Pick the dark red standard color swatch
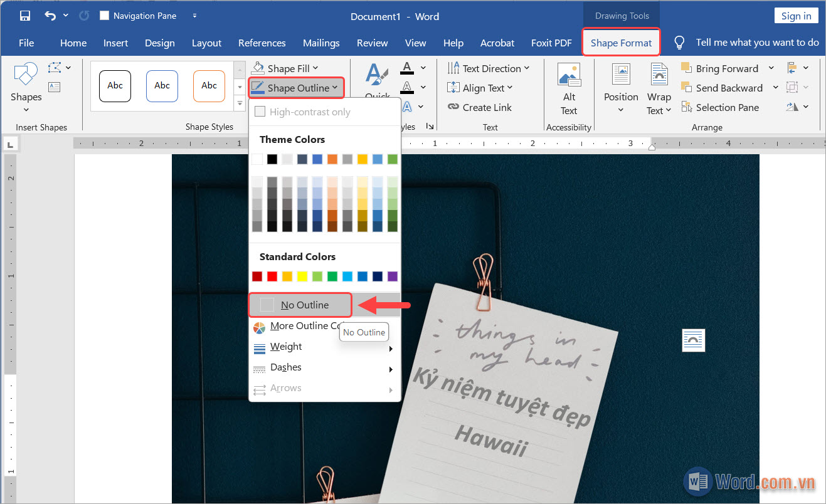The height and width of the screenshot is (504, 826). coord(257,276)
